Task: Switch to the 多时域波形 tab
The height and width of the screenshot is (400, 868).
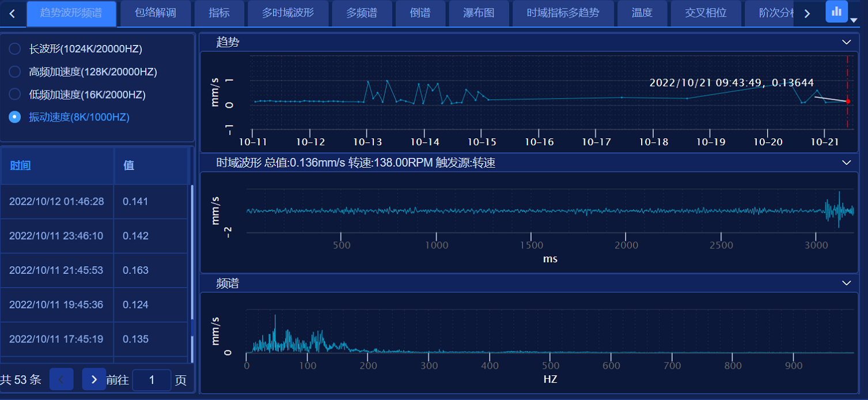Action: point(288,13)
